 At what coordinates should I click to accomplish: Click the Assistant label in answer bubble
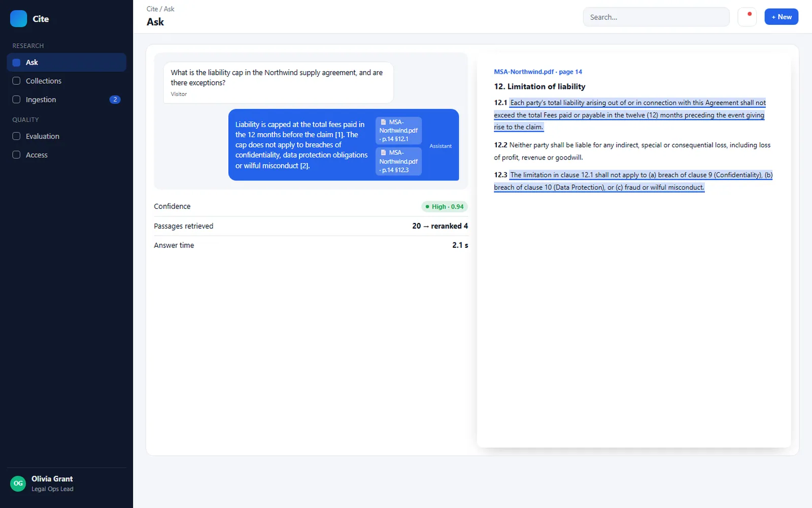tap(441, 146)
